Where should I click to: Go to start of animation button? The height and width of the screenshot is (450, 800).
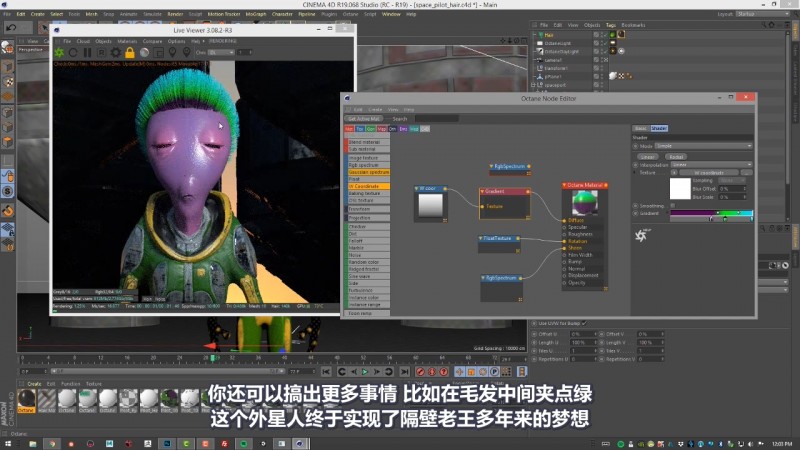[326, 372]
